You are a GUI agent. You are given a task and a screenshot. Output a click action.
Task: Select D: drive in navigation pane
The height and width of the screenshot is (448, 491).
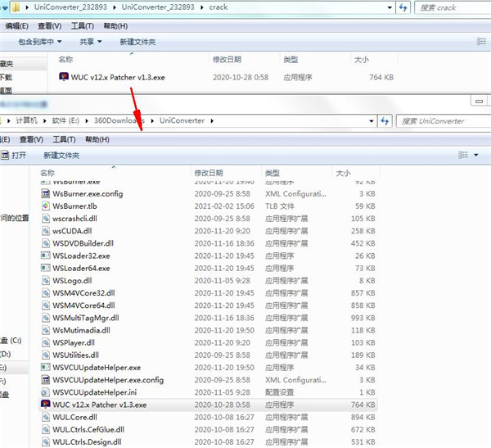click(x=6, y=354)
